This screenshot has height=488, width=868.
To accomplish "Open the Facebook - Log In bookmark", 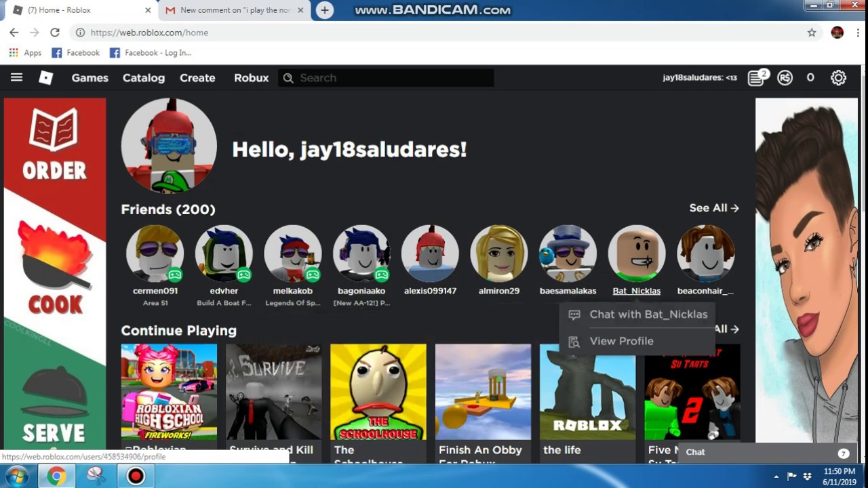I will (151, 53).
